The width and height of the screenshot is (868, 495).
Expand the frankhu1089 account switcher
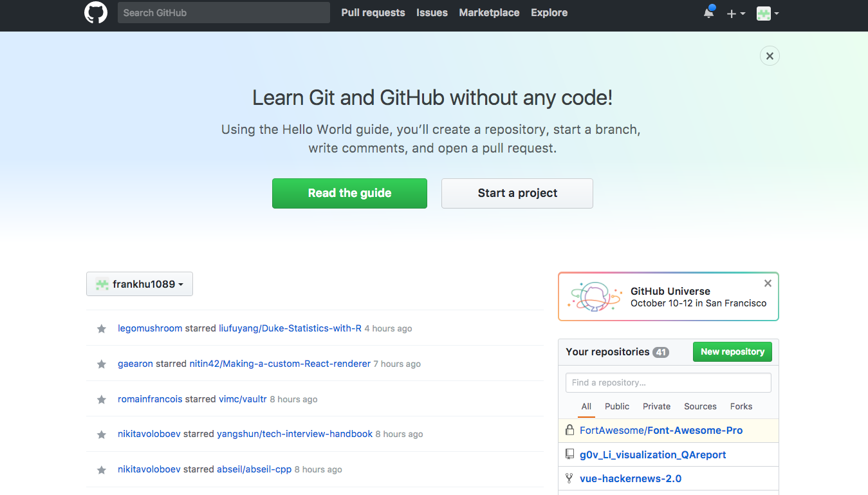140,284
